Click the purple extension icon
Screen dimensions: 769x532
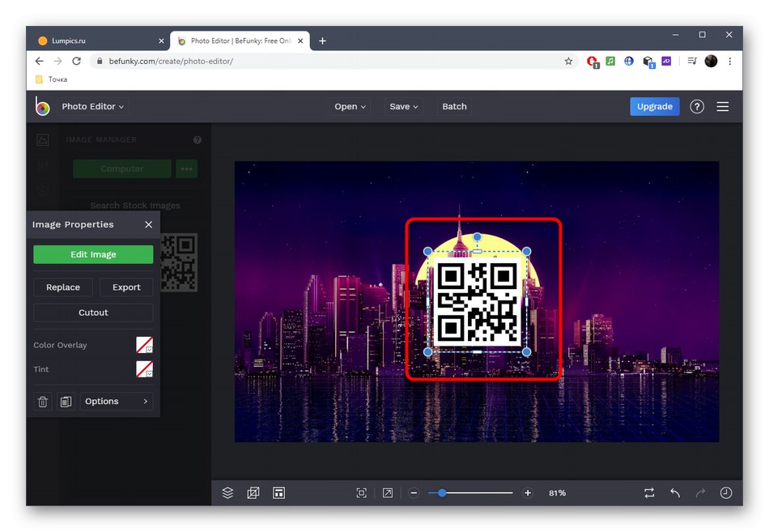(x=666, y=61)
